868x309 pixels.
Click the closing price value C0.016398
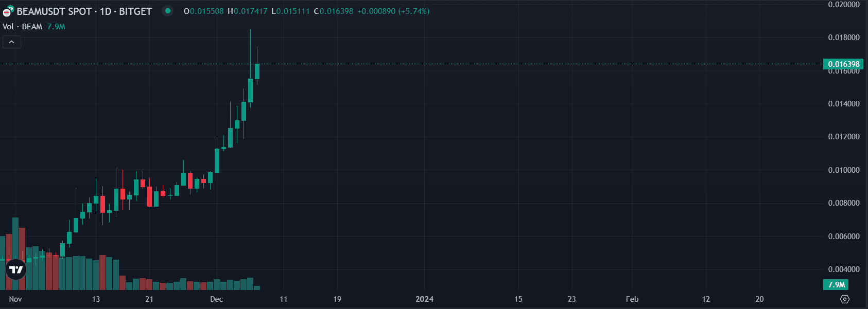pos(334,11)
